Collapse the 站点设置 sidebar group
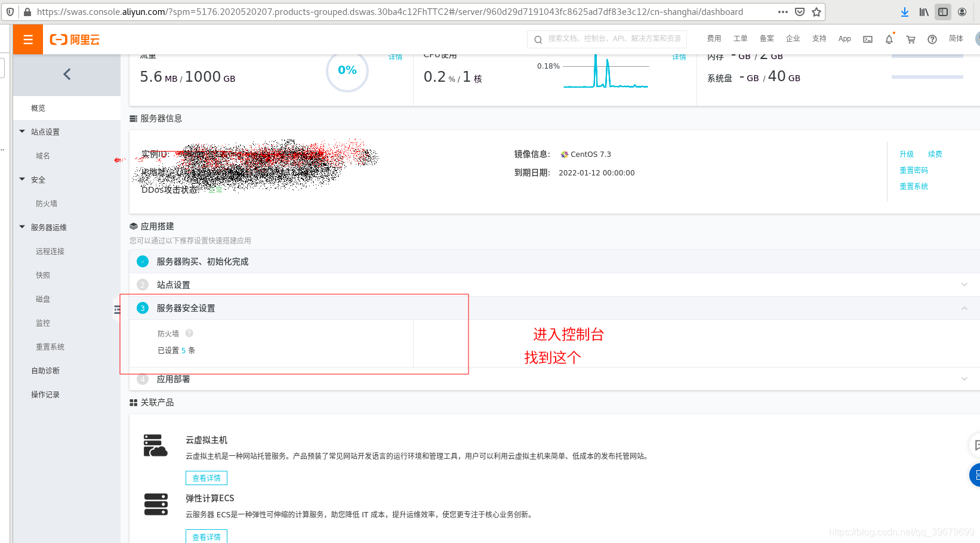The height and width of the screenshot is (543, 980). click(22, 131)
